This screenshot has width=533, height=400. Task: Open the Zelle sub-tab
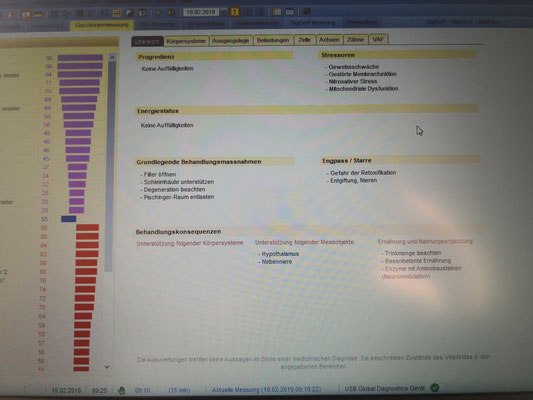(x=304, y=40)
